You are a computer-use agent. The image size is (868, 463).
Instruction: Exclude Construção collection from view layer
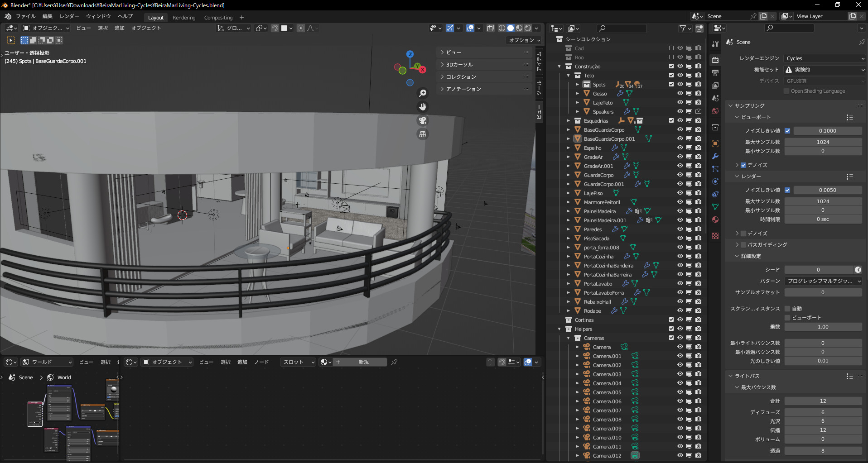[x=671, y=67]
